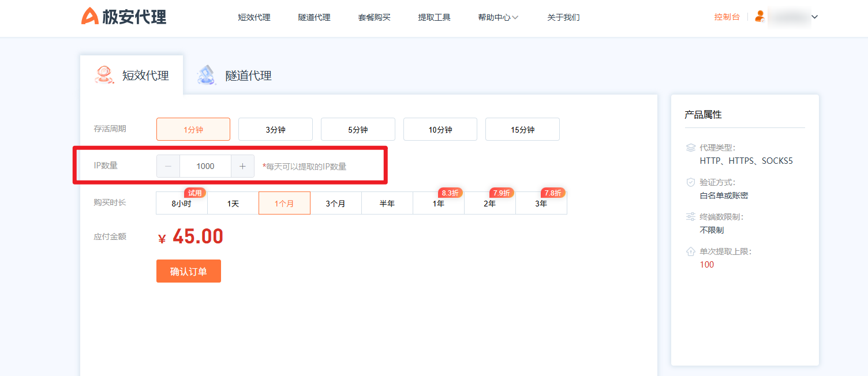This screenshot has height=376, width=868.
Task: Open the 控制台 link
Action: click(x=727, y=17)
